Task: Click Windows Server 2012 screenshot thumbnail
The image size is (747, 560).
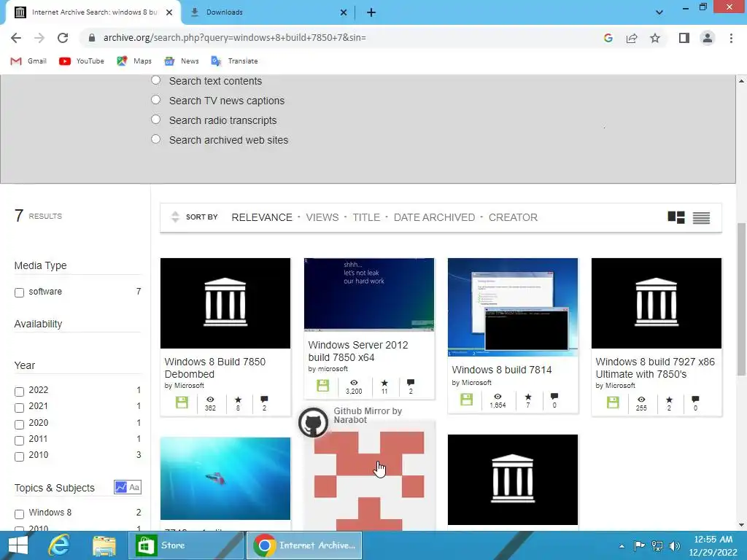Action: click(369, 295)
